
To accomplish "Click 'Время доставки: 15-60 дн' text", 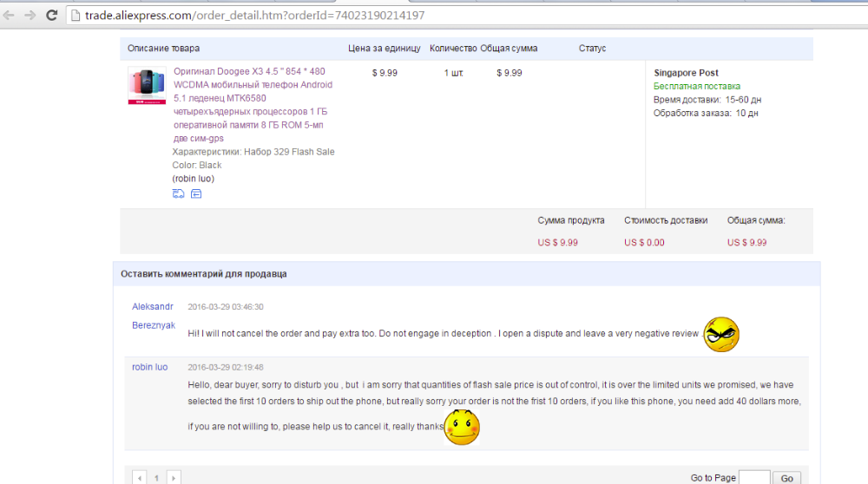I will pos(707,100).
